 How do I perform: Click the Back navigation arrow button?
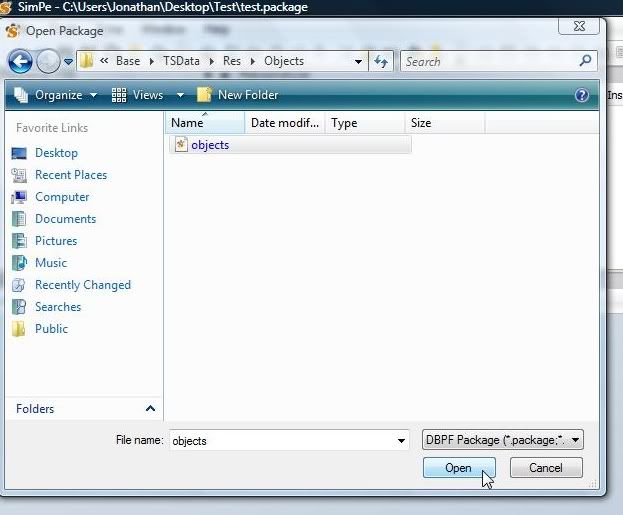[20, 62]
